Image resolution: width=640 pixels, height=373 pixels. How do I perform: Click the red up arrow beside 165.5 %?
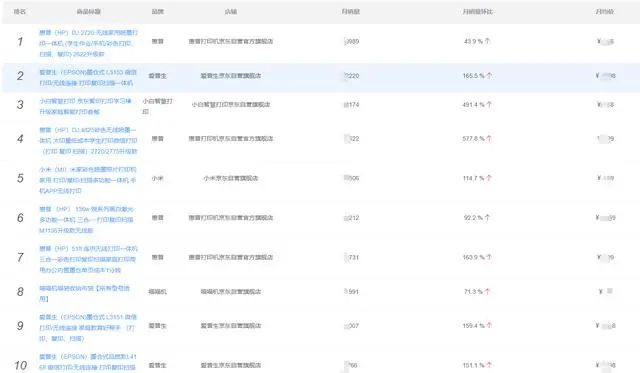[x=489, y=75]
